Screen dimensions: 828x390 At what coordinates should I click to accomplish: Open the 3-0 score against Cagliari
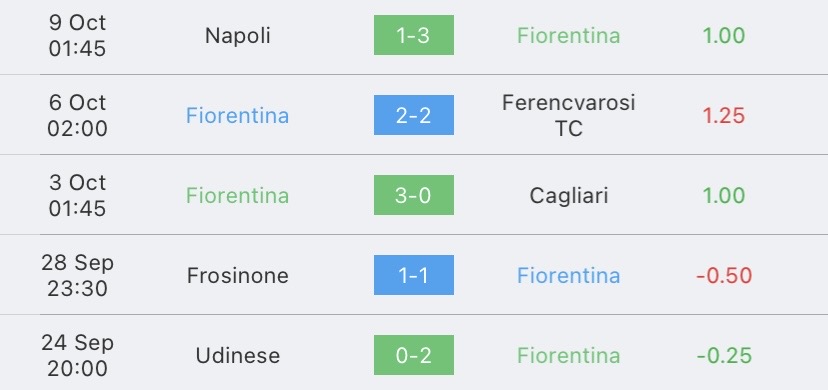pos(413,195)
